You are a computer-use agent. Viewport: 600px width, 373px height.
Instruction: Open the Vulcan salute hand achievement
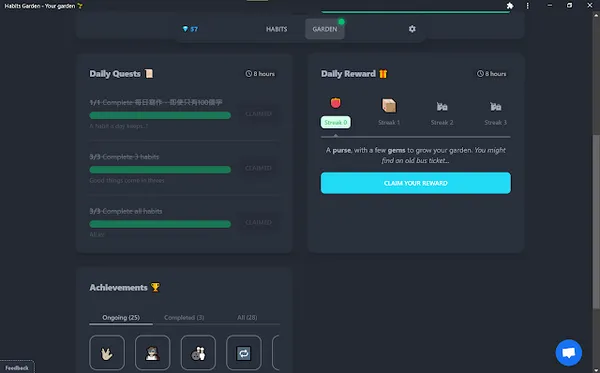click(x=107, y=353)
